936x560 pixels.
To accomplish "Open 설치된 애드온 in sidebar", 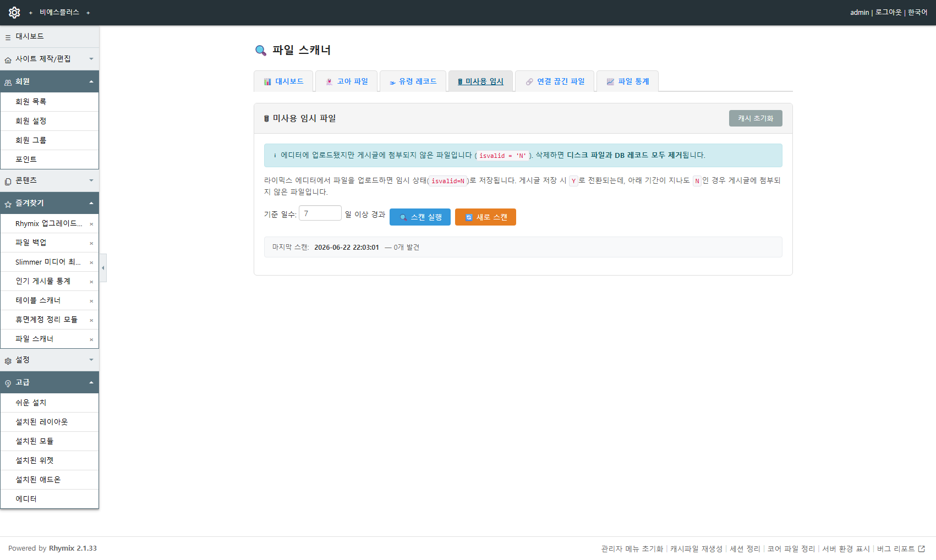I will (x=50, y=480).
